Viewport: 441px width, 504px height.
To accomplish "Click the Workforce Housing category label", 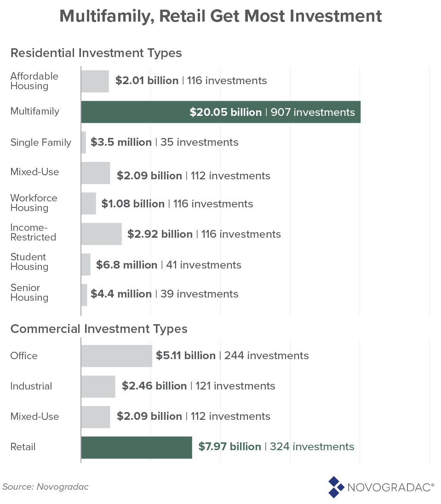I will point(34,203).
